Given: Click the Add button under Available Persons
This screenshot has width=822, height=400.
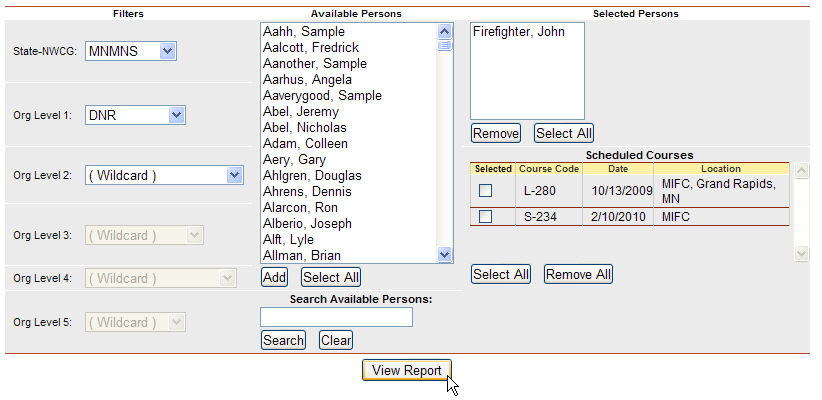Looking at the screenshot, I should tap(274, 277).
